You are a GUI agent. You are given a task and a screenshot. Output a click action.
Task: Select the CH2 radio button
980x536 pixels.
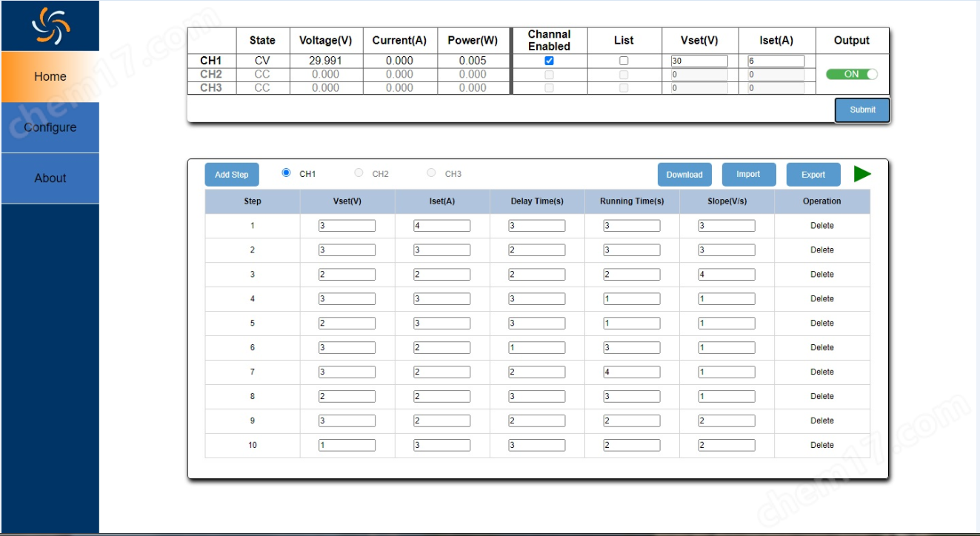(359, 172)
